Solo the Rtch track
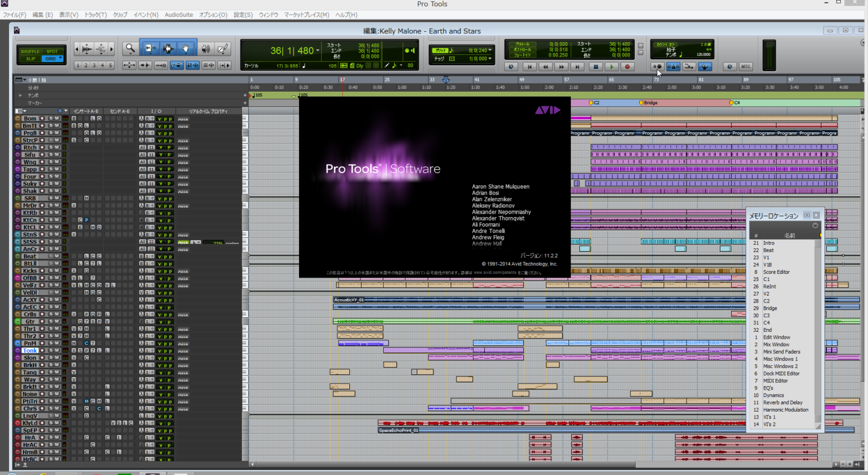The image size is (868, 475). coord(51,148)
